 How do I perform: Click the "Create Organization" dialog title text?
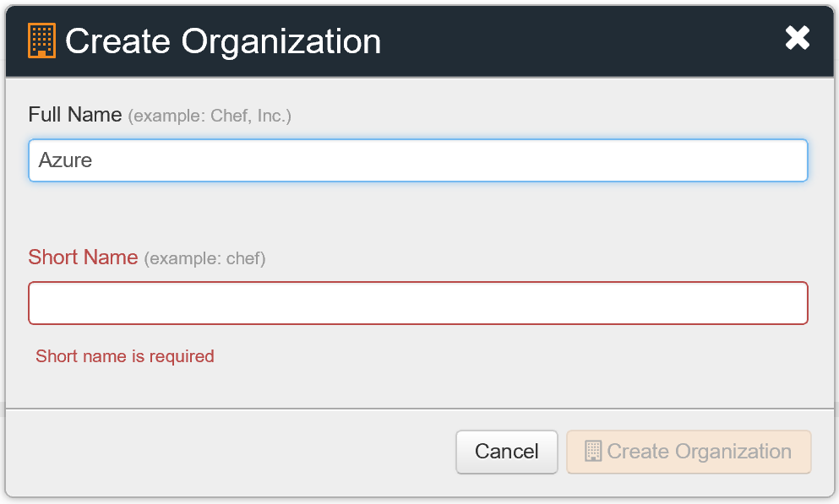223,41
